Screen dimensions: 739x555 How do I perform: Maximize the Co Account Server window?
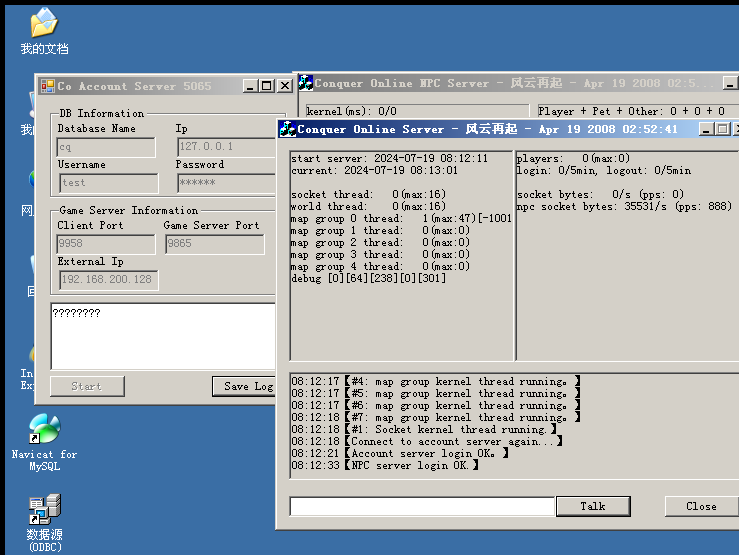click(267, 86)
